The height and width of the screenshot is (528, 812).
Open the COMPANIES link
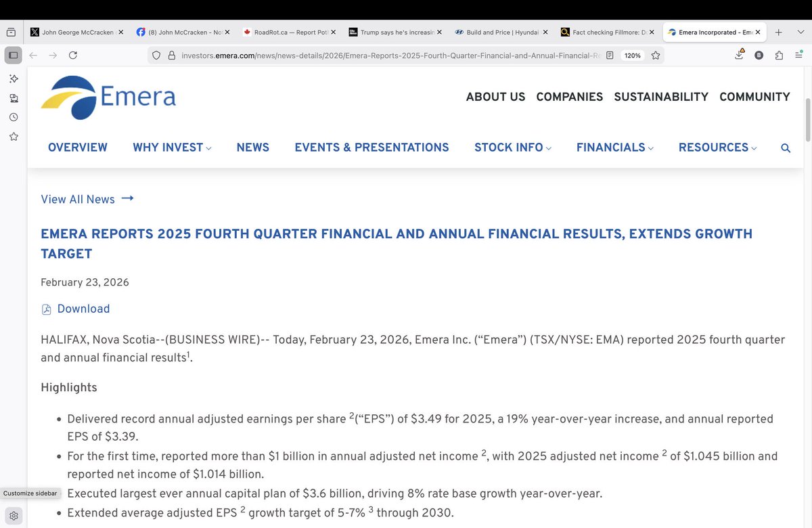click(x=569, y=97)
